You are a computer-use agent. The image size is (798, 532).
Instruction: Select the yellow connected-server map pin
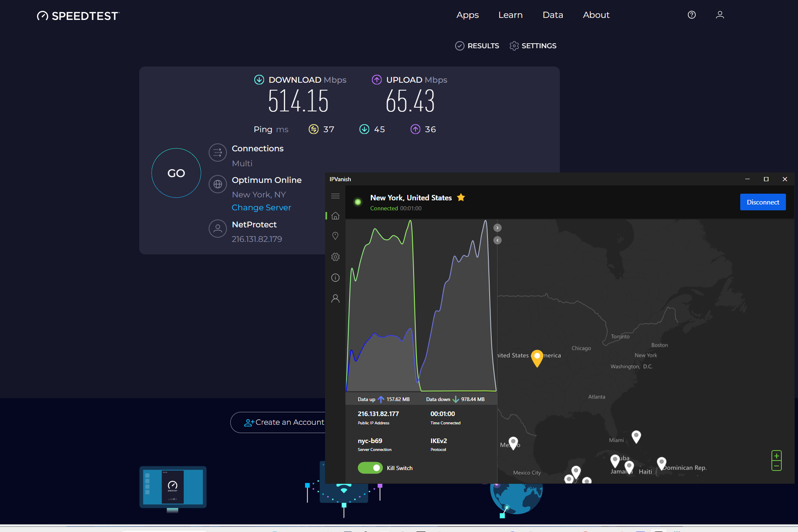[x=537, y=358]
